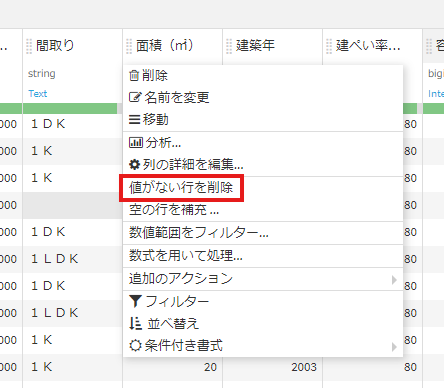Click the bar chart icon beside 分析
The width and height of the screenshot is (444, 388).
[x=136, y=143]
